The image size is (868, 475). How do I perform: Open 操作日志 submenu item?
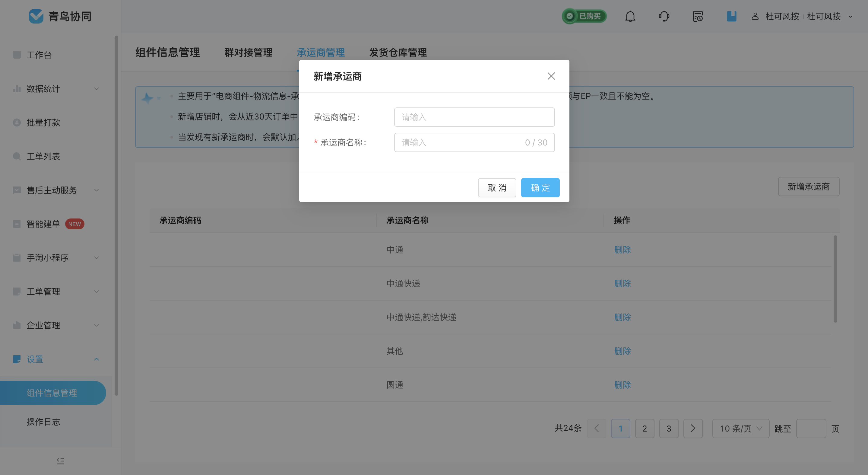click(x=43, y=422)
